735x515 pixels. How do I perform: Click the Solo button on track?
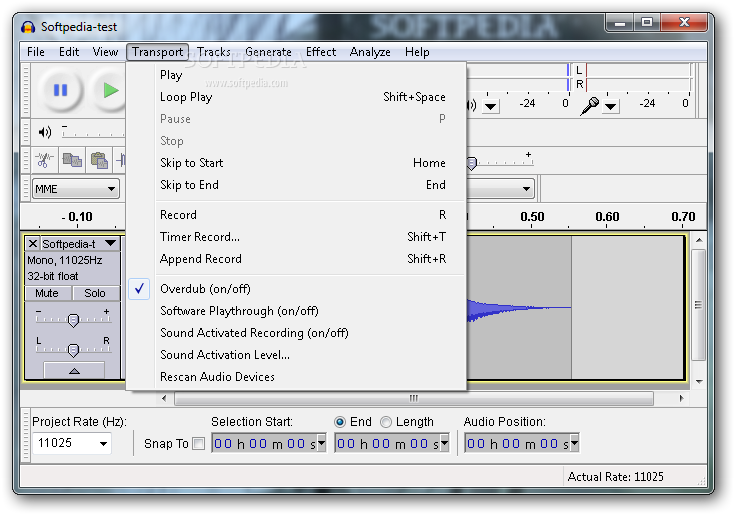[95, 293]
